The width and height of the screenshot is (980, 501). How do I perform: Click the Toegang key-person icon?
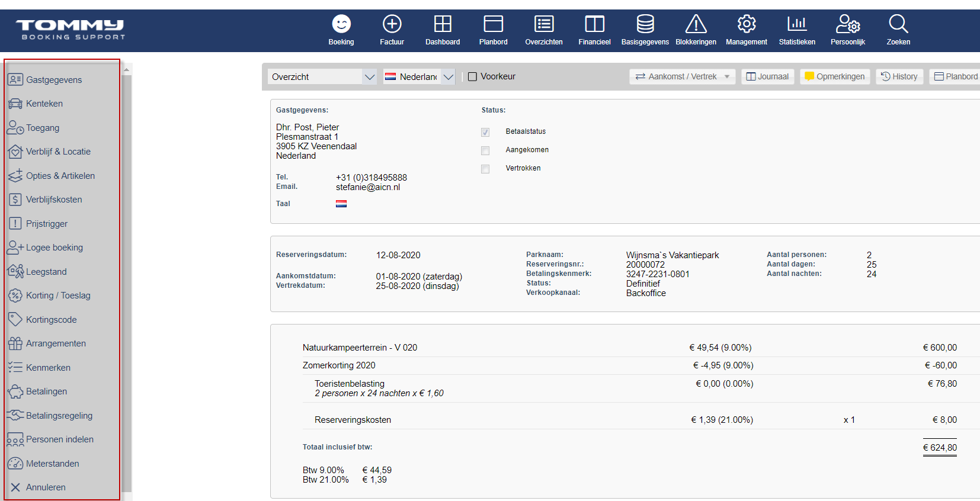point(15,127)
